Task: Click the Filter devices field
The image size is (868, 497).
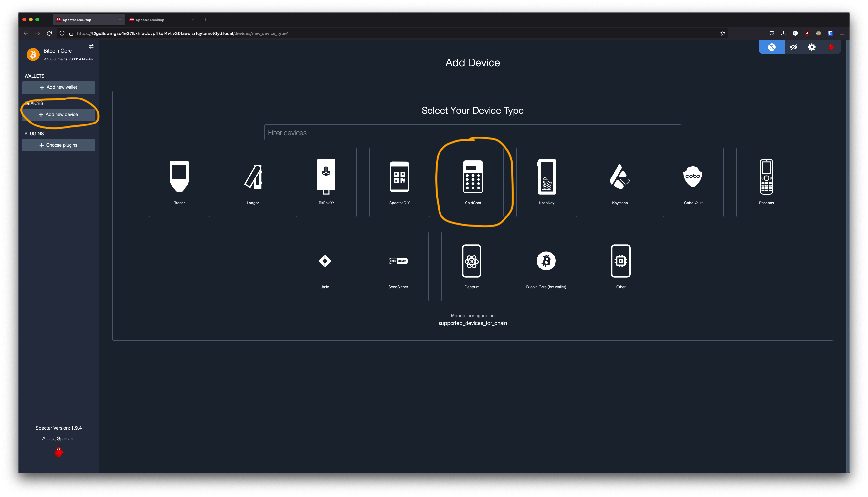Action: pyautogui.click(x=472, y=132)
